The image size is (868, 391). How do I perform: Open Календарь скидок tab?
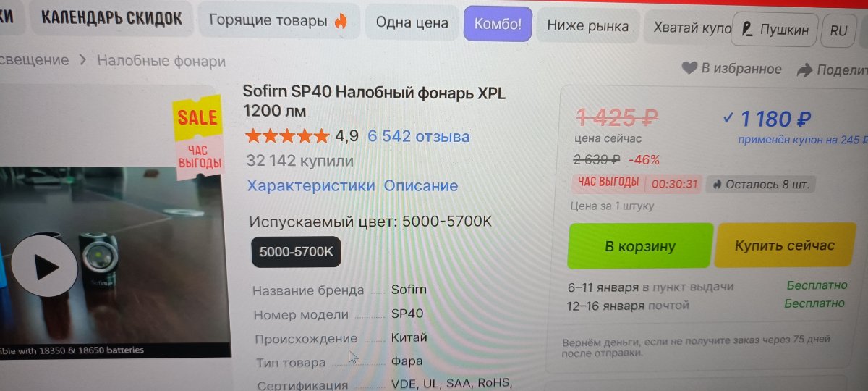[111, 19]
